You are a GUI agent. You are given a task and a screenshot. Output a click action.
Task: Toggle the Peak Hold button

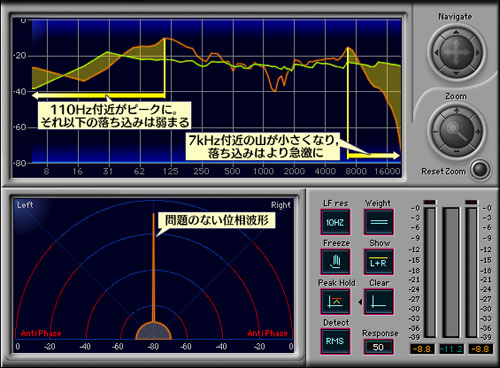[335, 302]
